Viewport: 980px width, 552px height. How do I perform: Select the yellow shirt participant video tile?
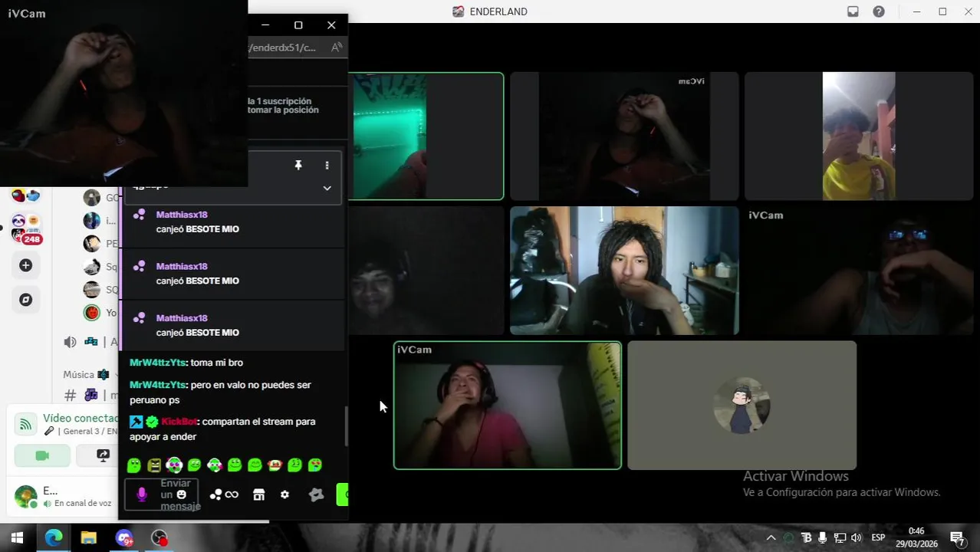click(x=859, y=136)
